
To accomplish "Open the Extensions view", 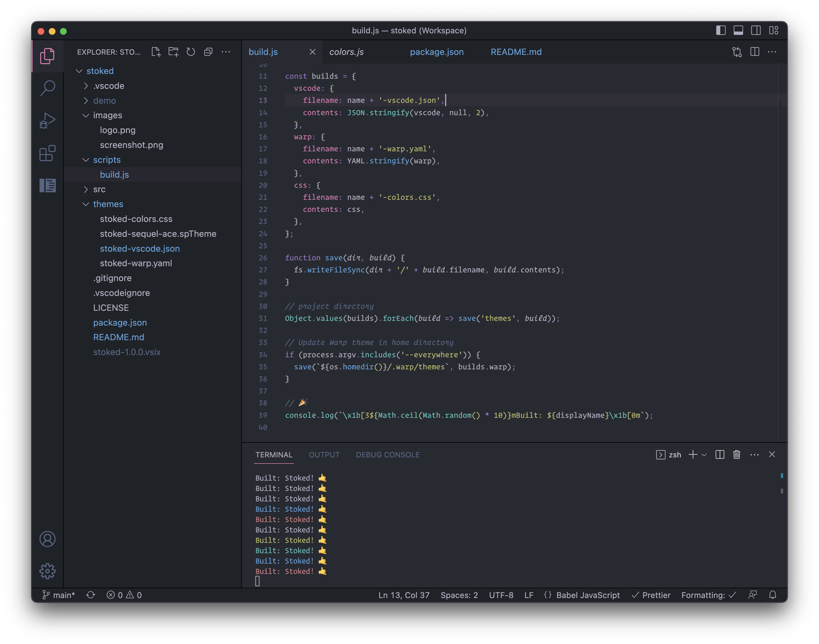I will coord(48,153).
